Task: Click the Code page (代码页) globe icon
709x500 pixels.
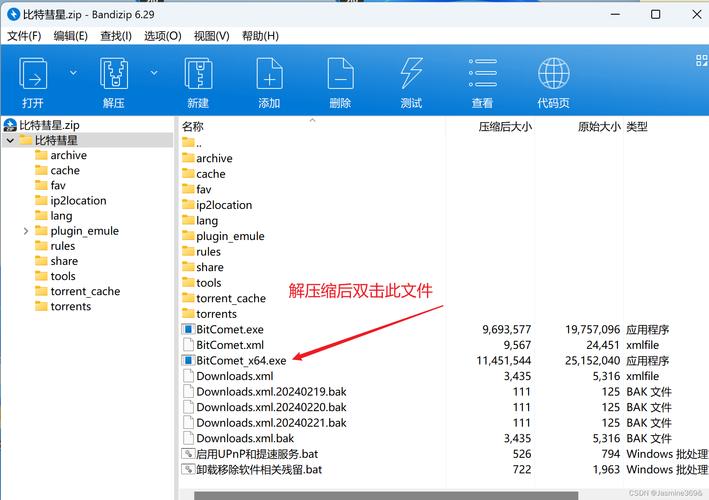Action: click(x=553, y=73)
